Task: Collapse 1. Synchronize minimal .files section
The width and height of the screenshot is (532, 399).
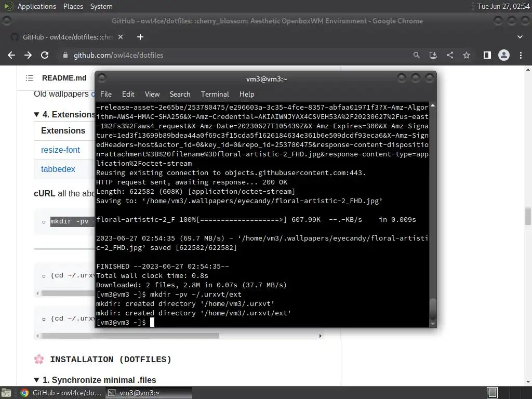Action: (36, 380)
